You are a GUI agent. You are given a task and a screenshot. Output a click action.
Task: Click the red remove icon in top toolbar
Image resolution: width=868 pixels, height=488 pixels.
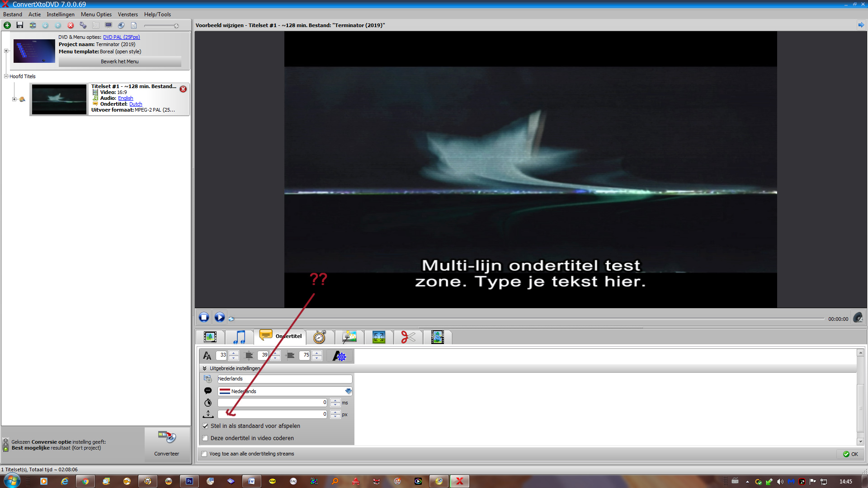pyautogui.click(x=71, y=25)
